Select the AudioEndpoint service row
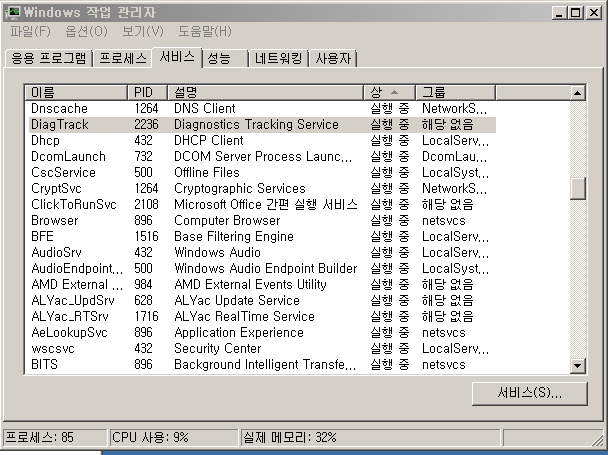Image resolution: width=608 pixels, height=455 pixels. click(x=262, y=268)
